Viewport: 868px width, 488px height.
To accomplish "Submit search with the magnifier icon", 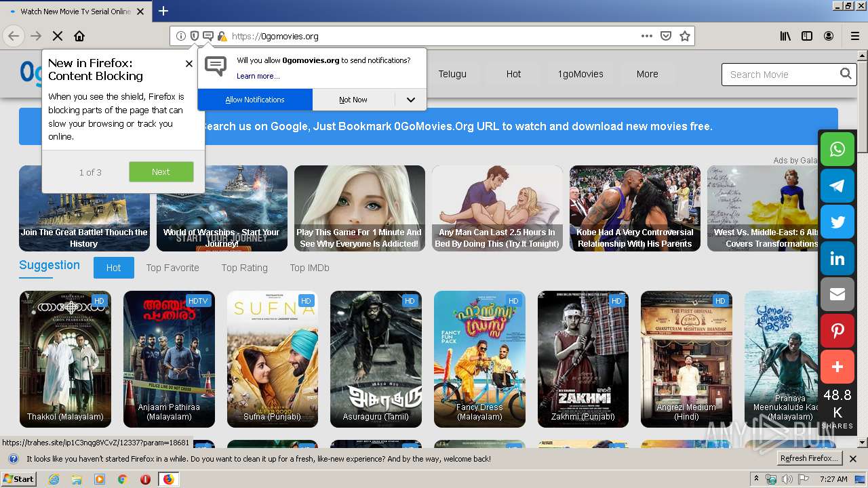I will (846, 74).
